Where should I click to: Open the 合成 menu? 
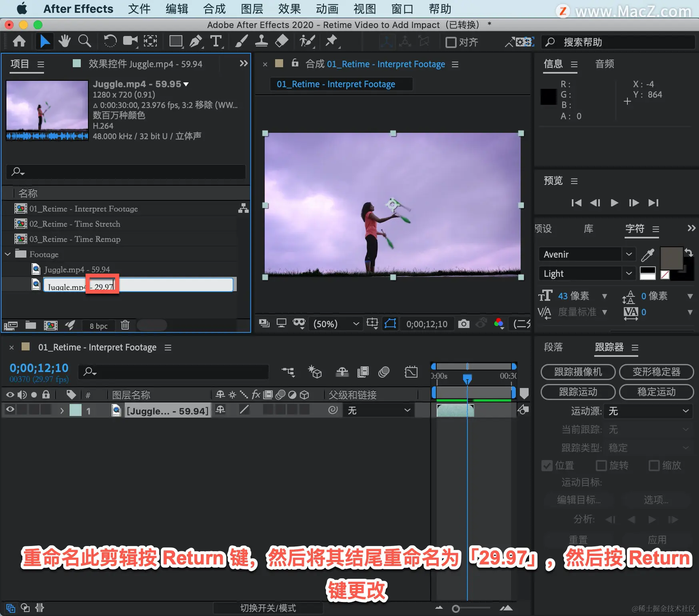[214, 9]
